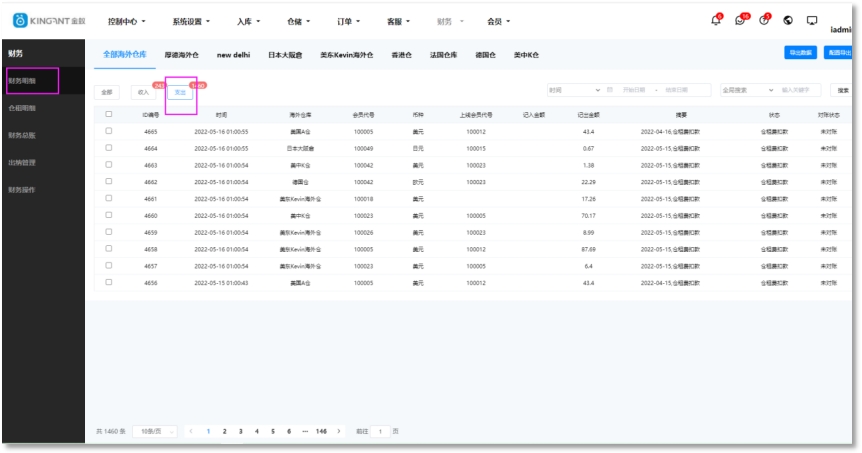This screenshot has height=453, width=862.
Task: Check the select-all checkbox in table header
Action: point(109,114)
